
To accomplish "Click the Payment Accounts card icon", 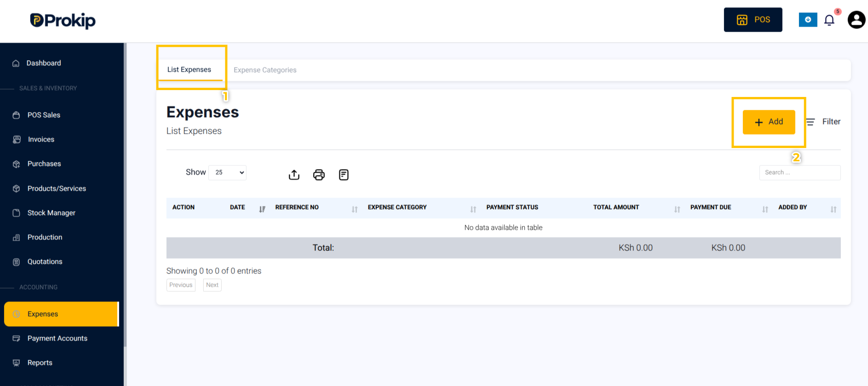I will coord(16,338).
